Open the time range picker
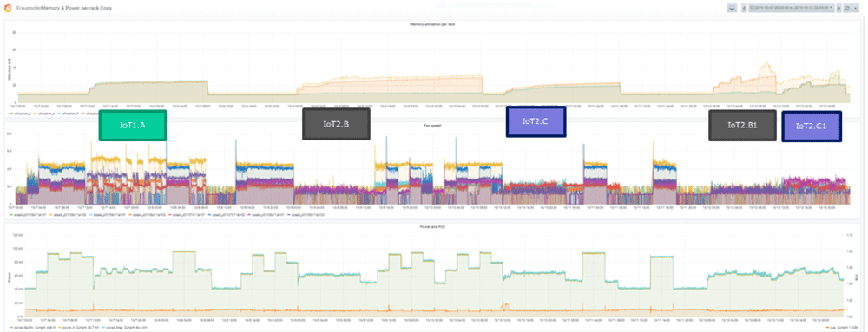 (x=792, y=9)
